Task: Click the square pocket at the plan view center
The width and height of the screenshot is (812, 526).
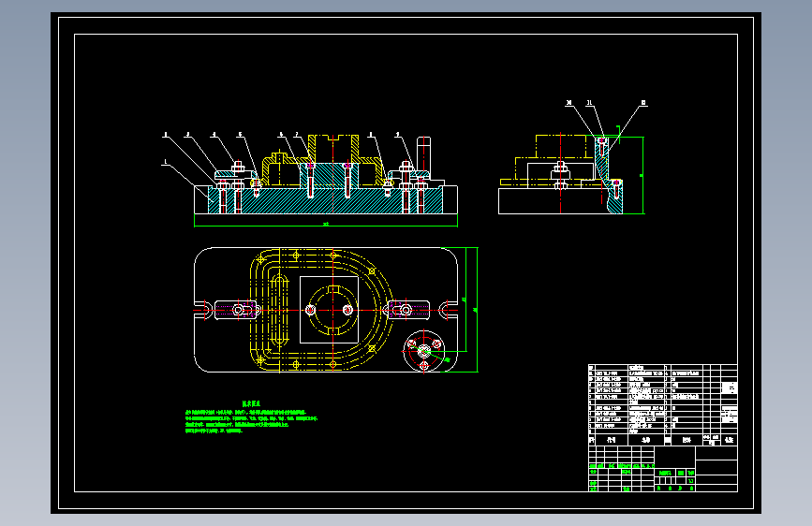Action: (330, 310)
